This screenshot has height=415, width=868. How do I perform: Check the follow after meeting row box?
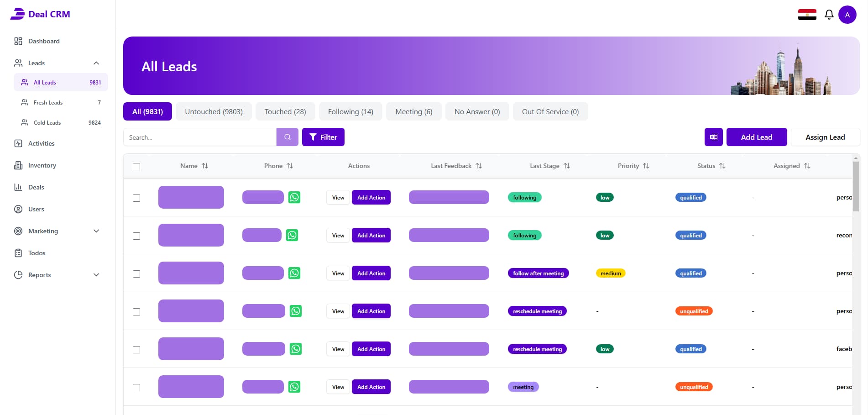[136, 274]
